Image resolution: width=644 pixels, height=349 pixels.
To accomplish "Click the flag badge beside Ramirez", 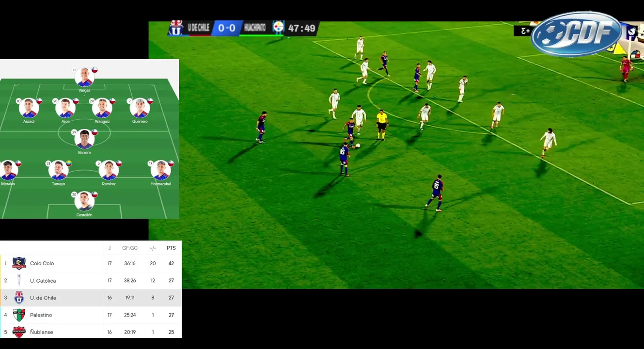I will [119, 163].
